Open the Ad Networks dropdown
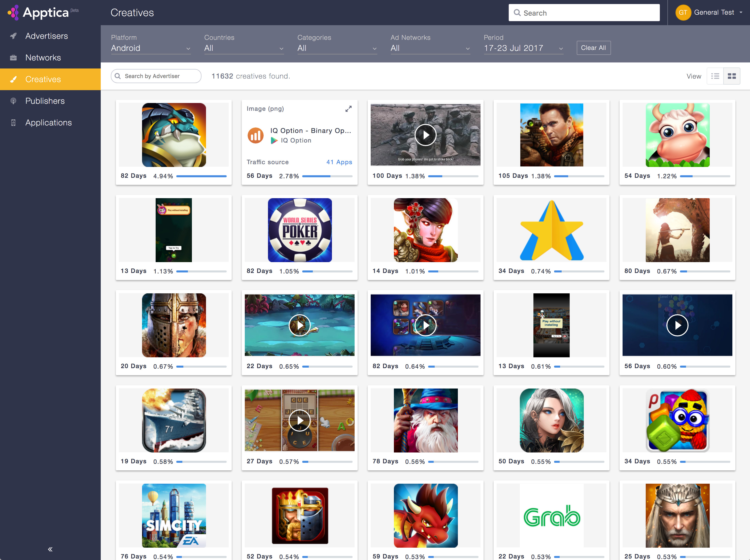The height and width of the screenshot is (560, 750). point(430,48)
